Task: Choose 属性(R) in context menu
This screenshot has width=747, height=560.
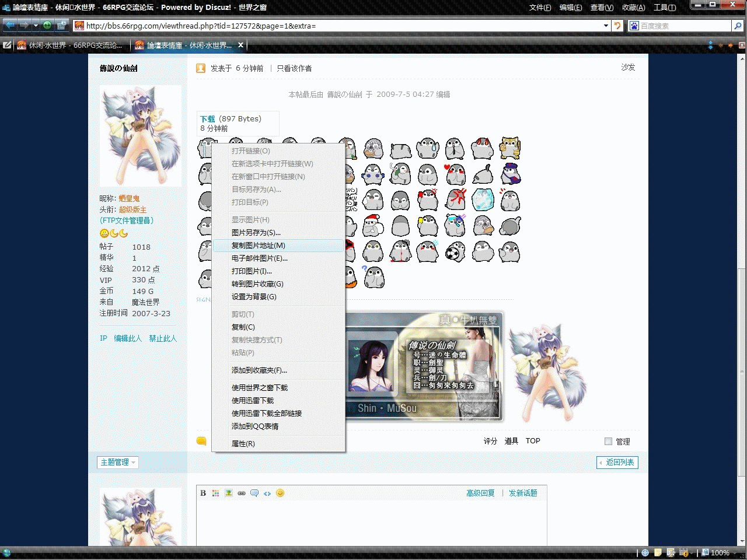Action: point(279,444)
